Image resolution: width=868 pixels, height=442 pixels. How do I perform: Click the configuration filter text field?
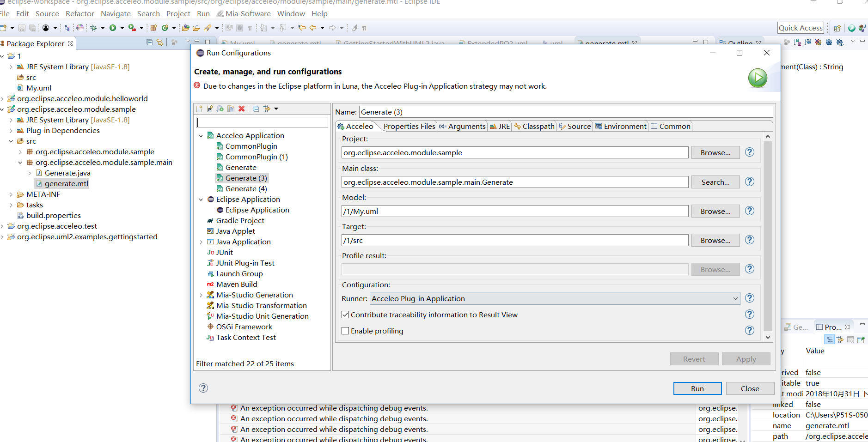click(x=262, y=122)
